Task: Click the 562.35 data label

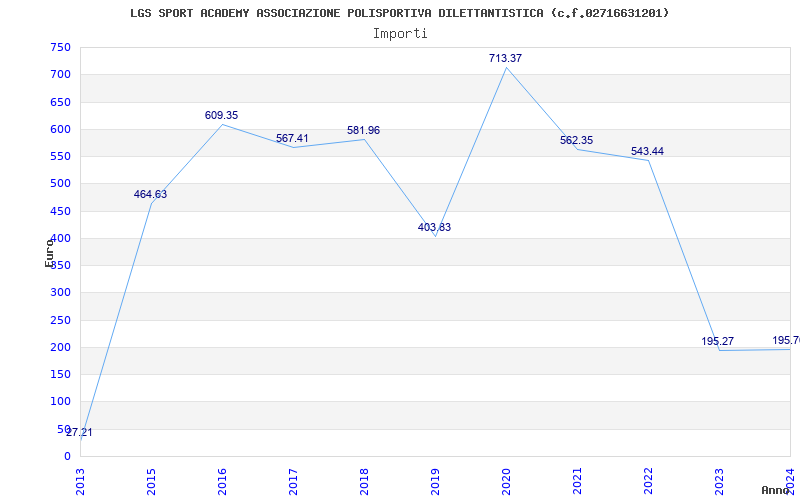Action: tap(577, 140)
